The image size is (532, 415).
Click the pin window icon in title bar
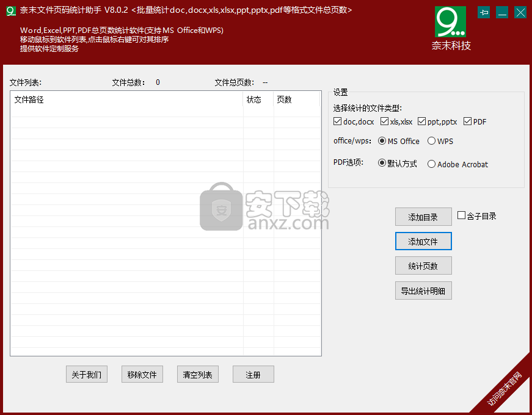pyautogui.click(x=484, y=12)
